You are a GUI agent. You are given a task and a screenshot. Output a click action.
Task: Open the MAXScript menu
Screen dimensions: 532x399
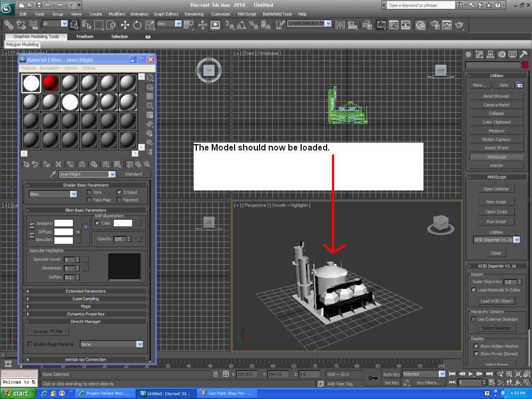pos(247,14)
